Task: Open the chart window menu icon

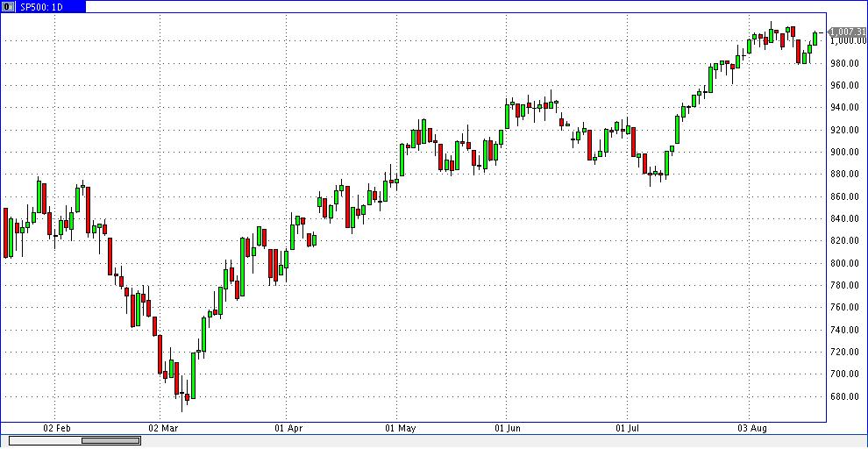Action: pyautogui.click(x=8, y=7)
